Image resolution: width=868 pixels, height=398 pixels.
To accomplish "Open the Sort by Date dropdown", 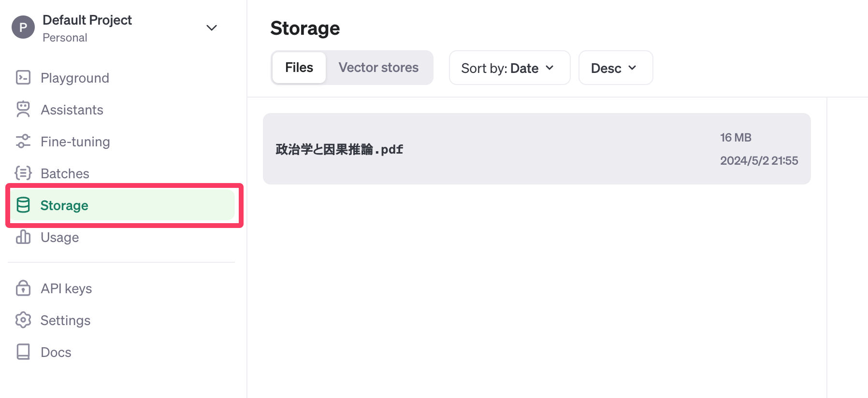I will [509, 68].
